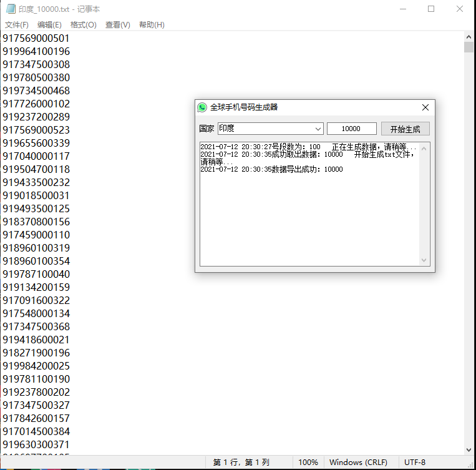
Task: Click the line 919237800202
Action: (36, 392)
